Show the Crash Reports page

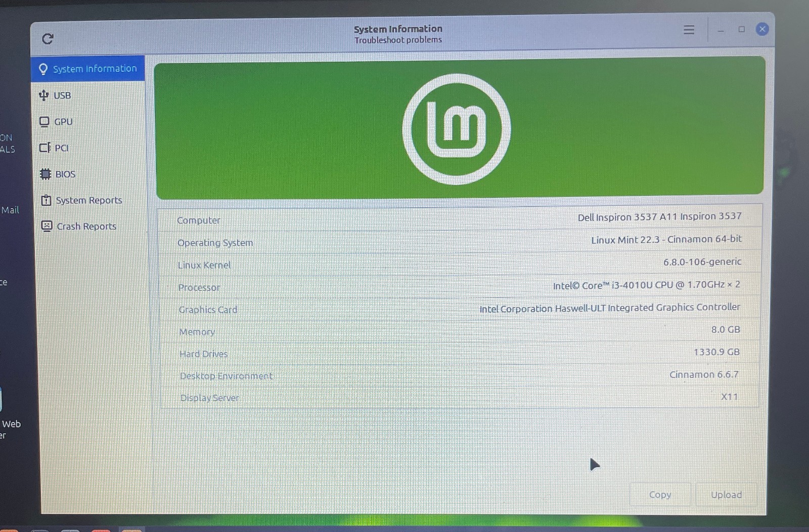pos(91,226)
